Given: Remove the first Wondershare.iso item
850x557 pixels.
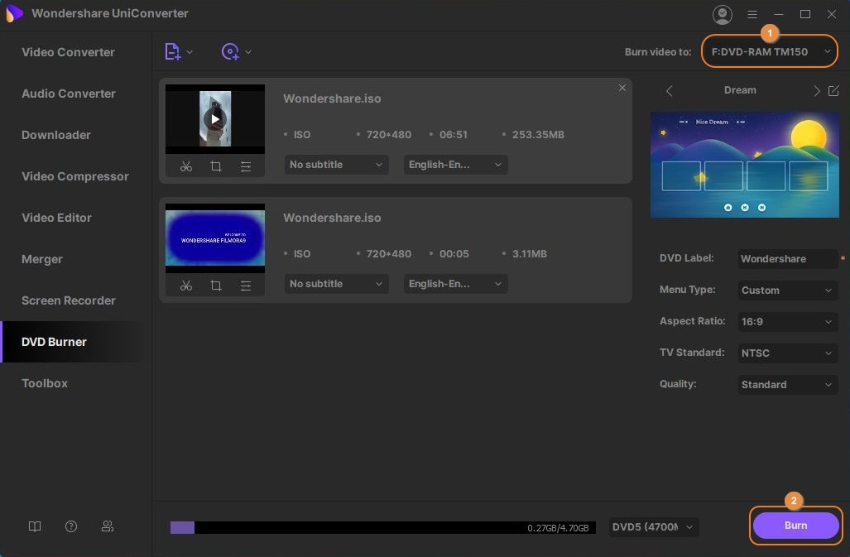Looking at the screenshot, I should coord(622,88).
